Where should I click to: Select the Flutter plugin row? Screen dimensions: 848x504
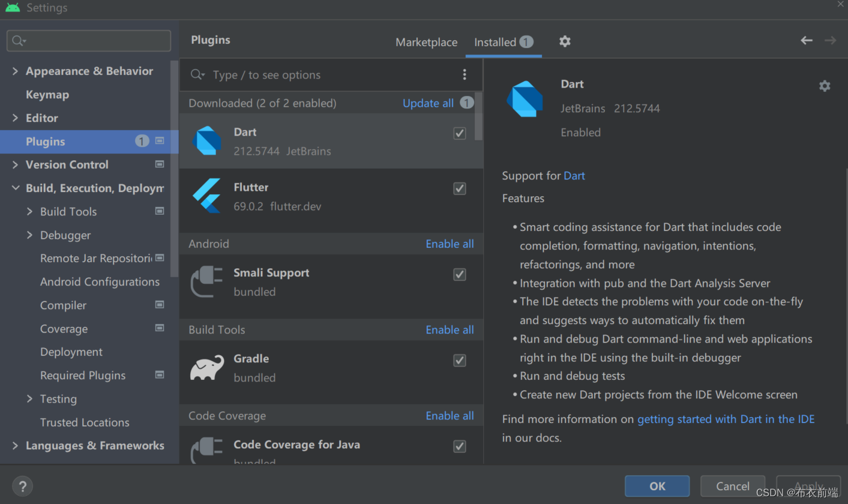click(331, 196)
